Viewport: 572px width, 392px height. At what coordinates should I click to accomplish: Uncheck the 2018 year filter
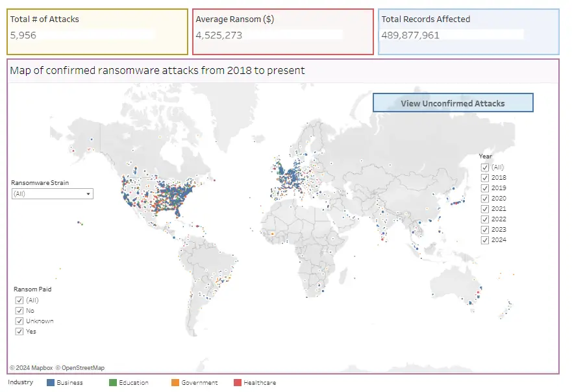485,177
